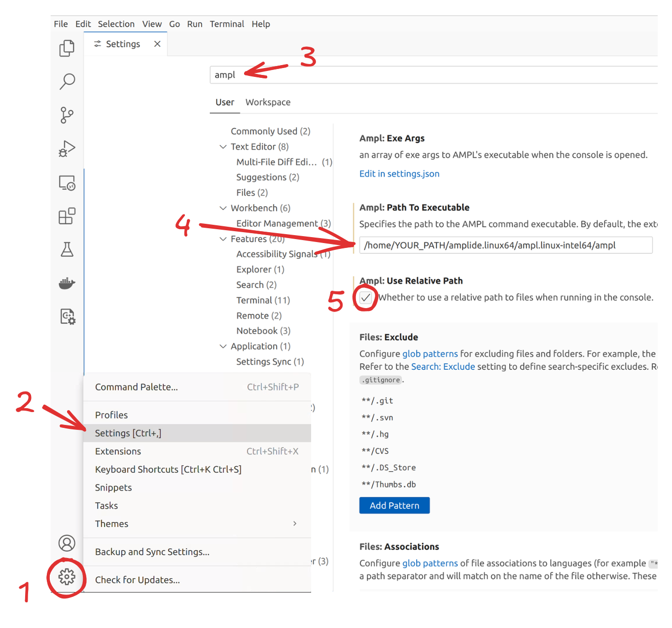The height and width of the screenshot is (628, 672).
Task: Select Profiles in the Manage menu
Action: [x=197, y=416]
